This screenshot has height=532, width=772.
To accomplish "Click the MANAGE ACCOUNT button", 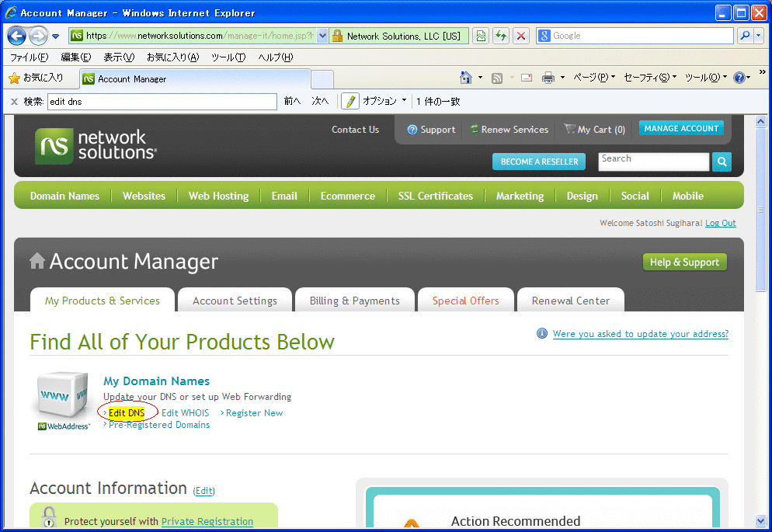I will point(681,128).
